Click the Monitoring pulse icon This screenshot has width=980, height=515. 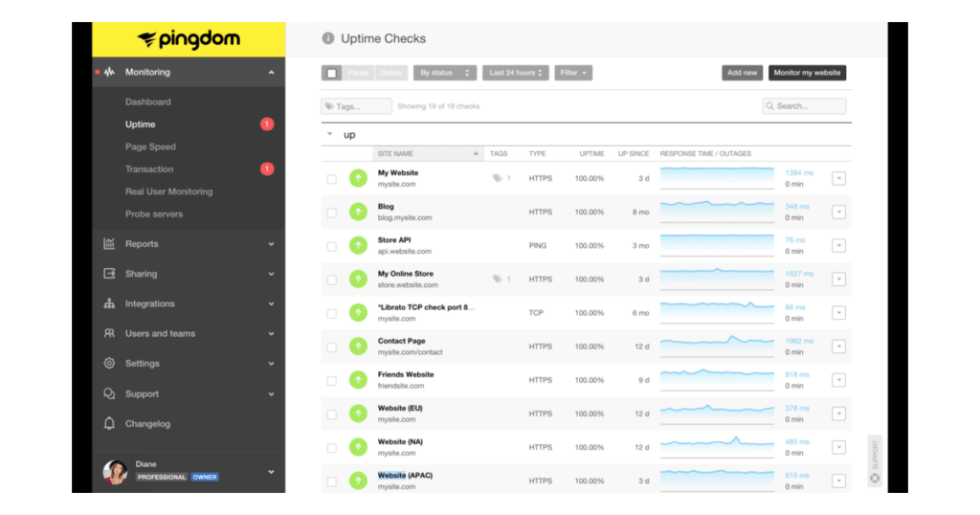[109, 72]
